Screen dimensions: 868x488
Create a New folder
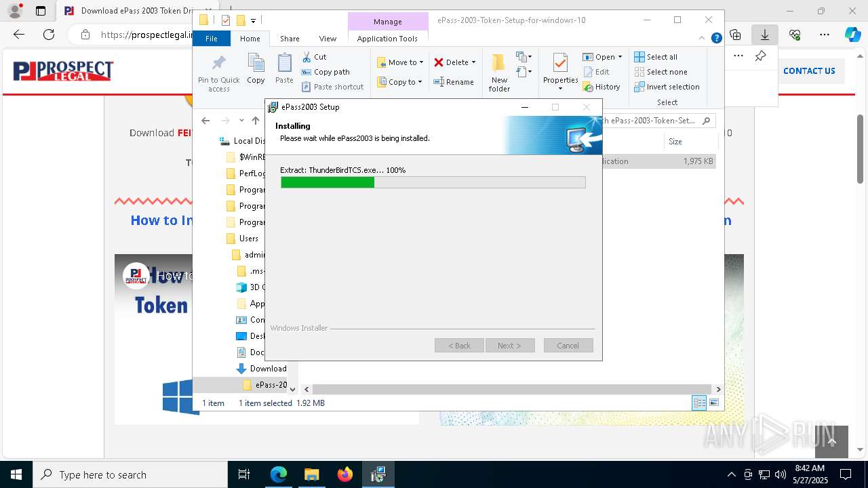coord(499,73)
